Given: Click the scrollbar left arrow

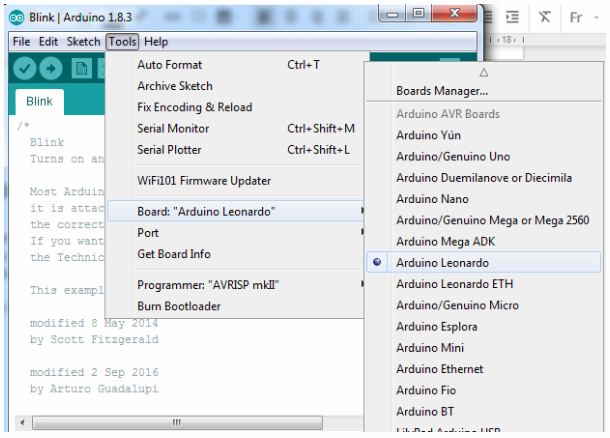Looking at the screenshot, I should coord(23,422).
